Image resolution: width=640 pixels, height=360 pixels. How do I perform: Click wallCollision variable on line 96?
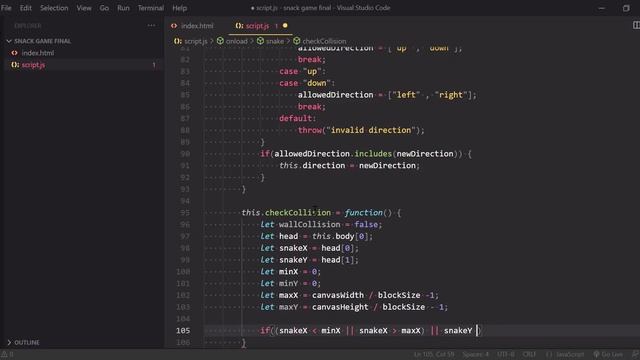(x=310, y=224)
